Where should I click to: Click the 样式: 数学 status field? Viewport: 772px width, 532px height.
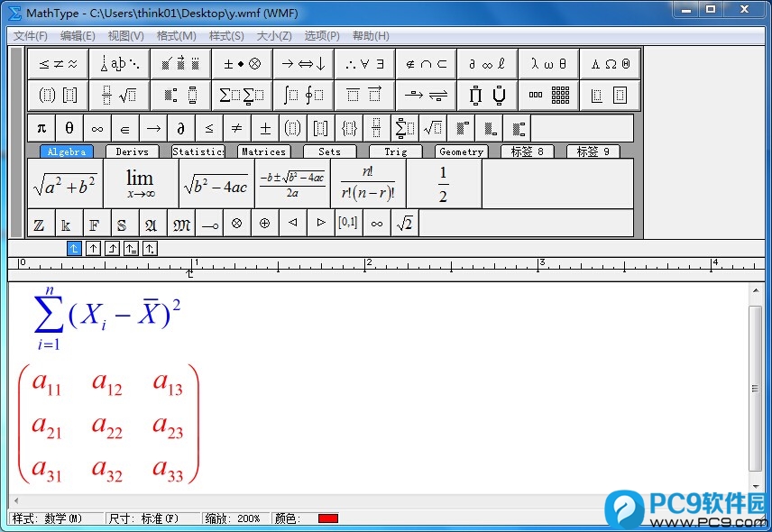pyautogui.click(x=57, y=518)
